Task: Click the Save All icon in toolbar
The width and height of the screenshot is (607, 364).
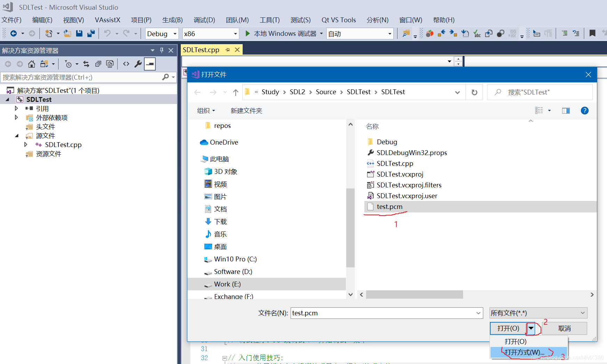Action: click(x=91, y=33)
